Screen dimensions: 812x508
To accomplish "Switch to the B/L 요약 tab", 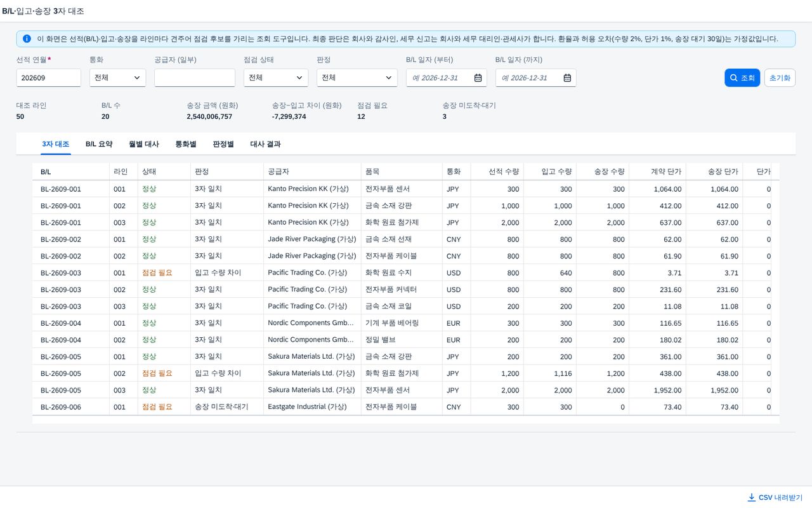I will click(x=99, y=144).
